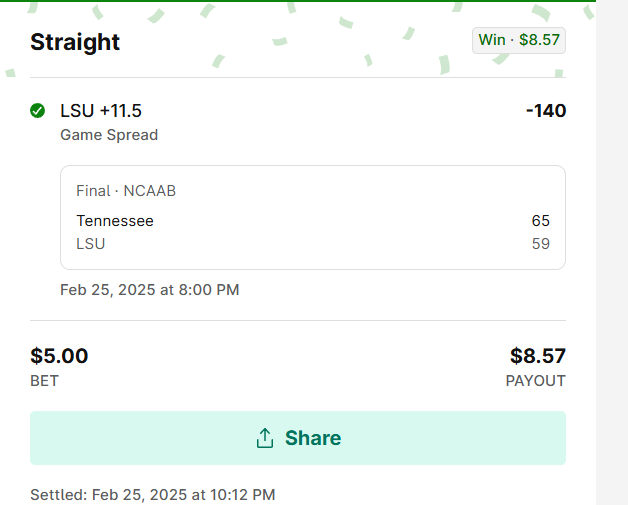Select the Straight bet heading
Image resolution: width=628 pixels, height=505 pixels.
[75, 42]
